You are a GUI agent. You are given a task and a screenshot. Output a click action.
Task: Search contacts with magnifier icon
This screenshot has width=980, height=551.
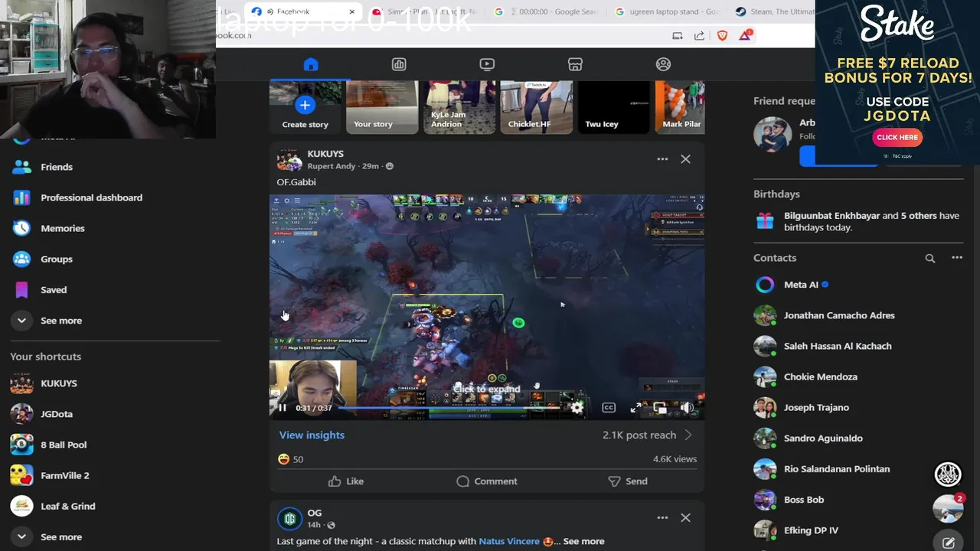929,259
